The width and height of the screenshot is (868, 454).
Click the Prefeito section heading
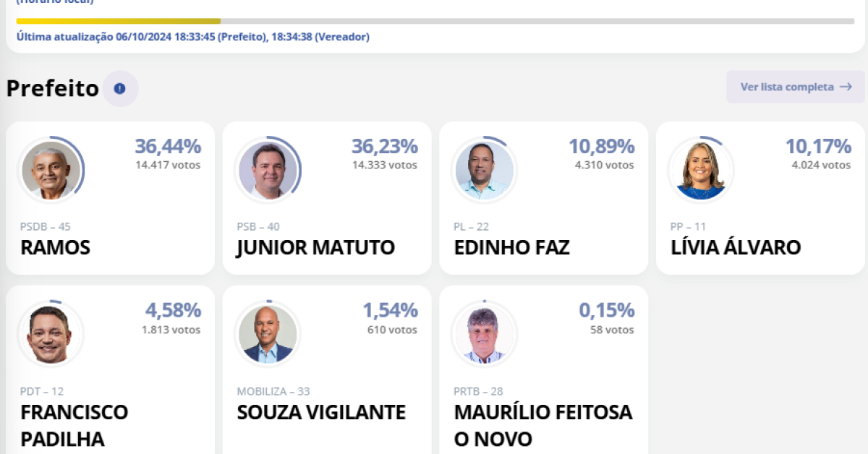coord(52,89)
